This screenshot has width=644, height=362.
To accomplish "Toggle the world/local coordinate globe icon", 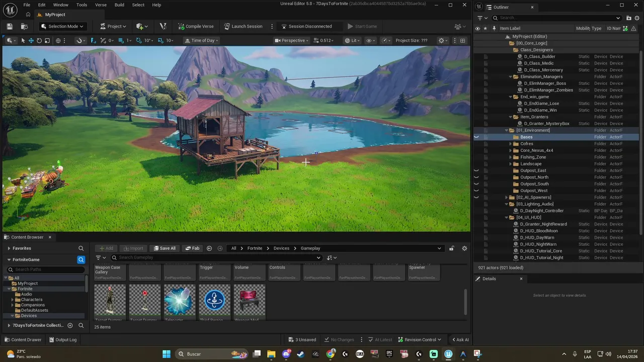I will (x=58, y=40).
